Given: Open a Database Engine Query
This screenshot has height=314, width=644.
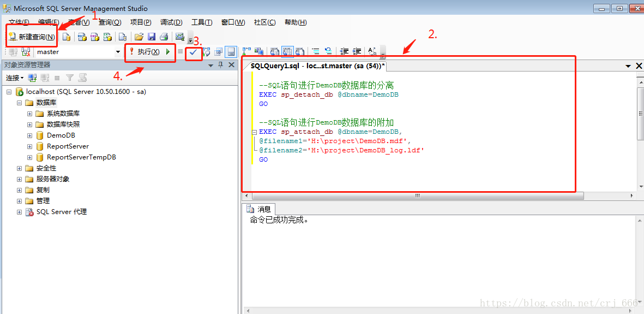Looking at the screenshot, I should 67,37.
